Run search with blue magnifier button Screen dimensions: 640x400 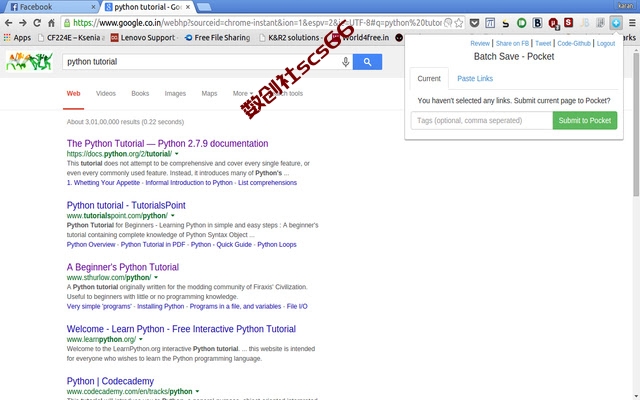[367, 62]
